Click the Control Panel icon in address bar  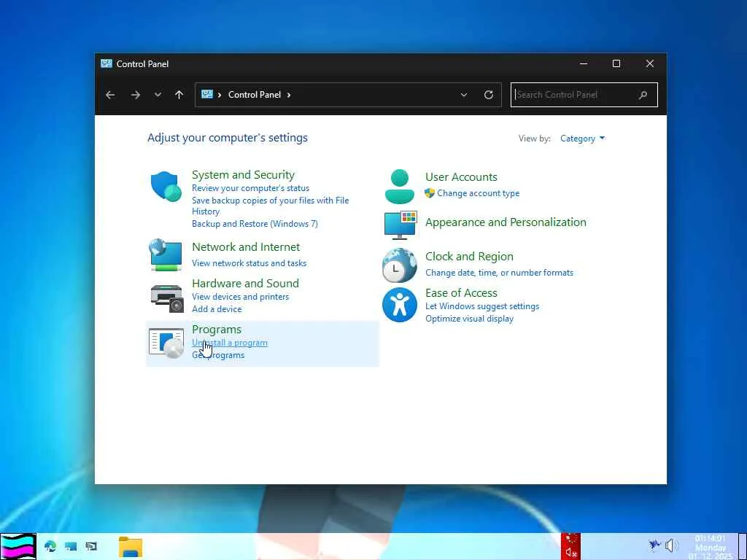pos(206,94)
